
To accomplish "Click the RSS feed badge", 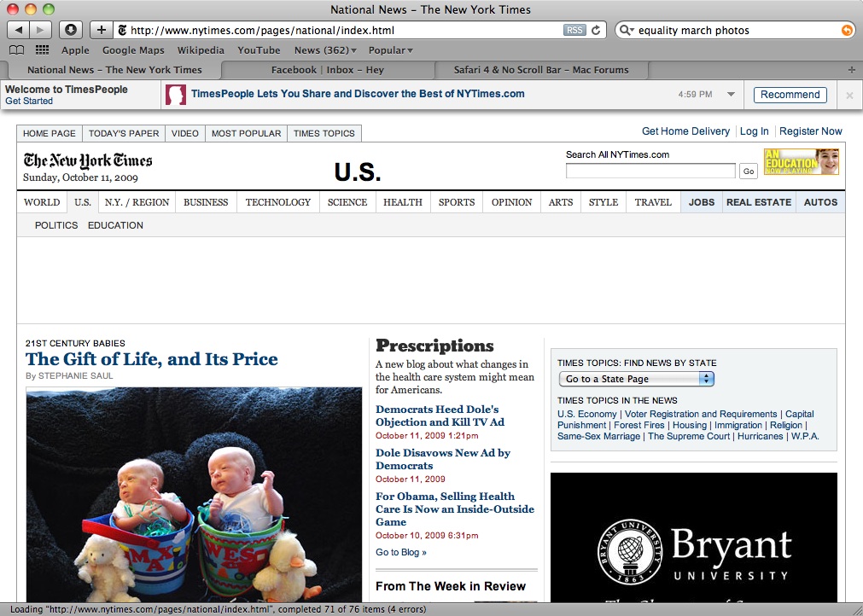I will click(x=574, y=30).
